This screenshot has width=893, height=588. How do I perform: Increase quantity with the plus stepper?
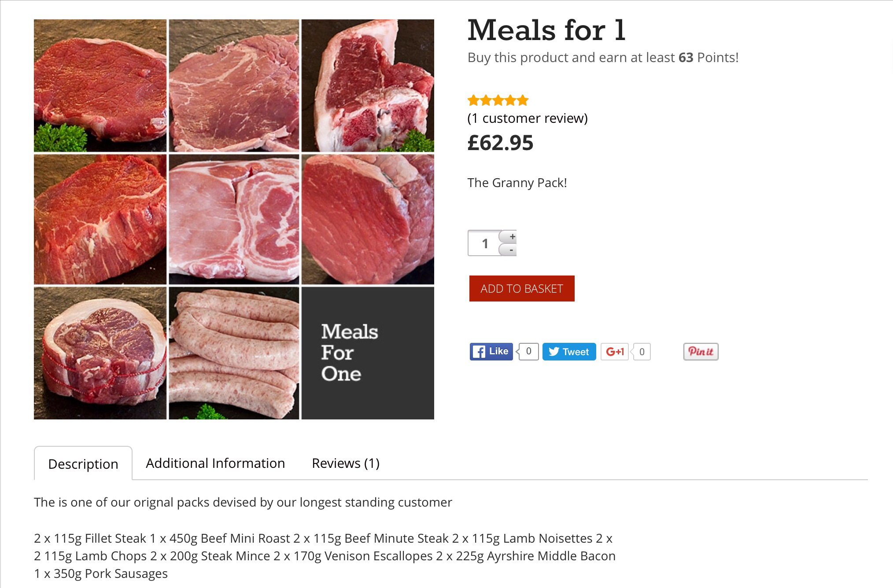point(512,237)
